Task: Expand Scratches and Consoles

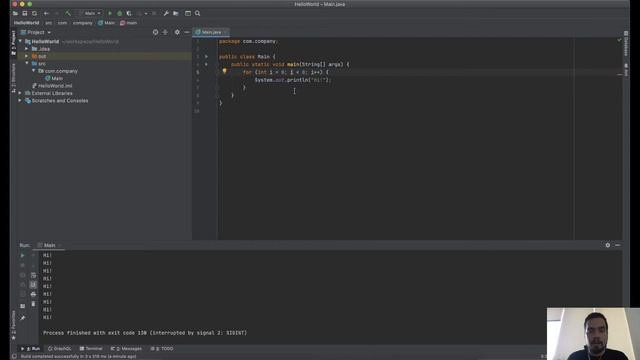Action: point(20,100)
